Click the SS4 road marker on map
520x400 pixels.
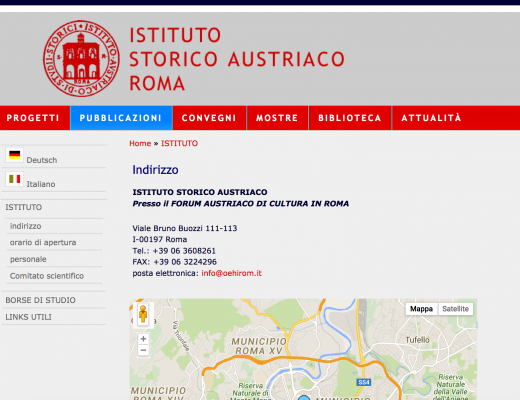tap(364, 382)
